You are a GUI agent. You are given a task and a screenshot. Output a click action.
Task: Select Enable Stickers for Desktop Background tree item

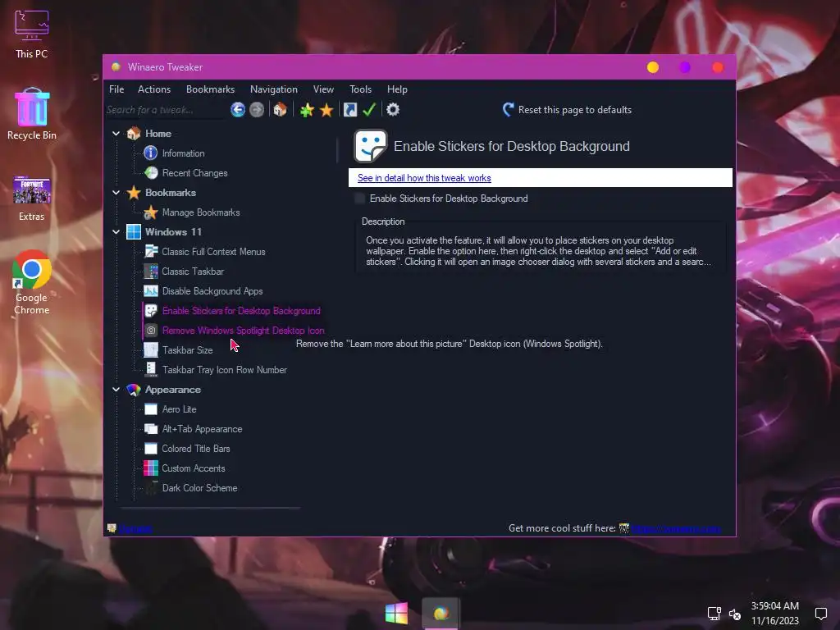(241, 311)
